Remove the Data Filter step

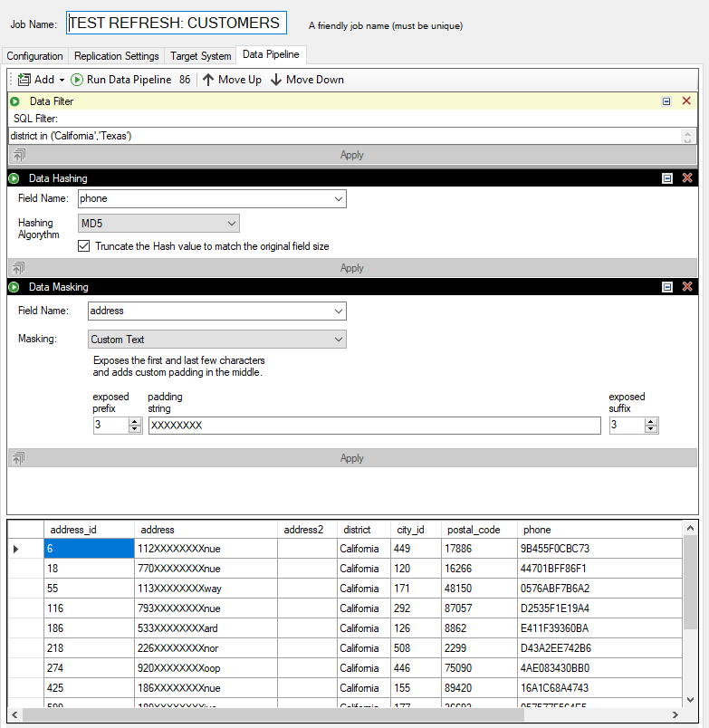(x=686, y=101)
